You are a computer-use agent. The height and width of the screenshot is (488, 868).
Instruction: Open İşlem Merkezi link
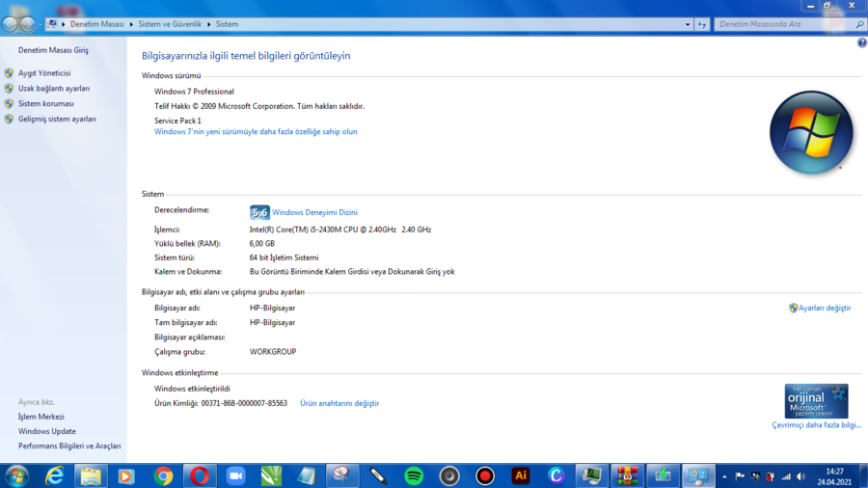tap(41, 417)
